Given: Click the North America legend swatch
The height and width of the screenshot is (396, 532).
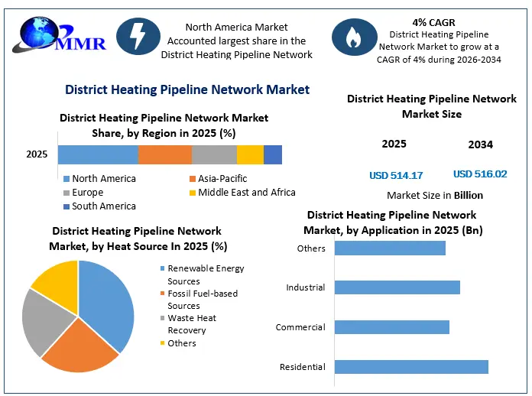Looking at the screenshot, I should pos(66,179).
